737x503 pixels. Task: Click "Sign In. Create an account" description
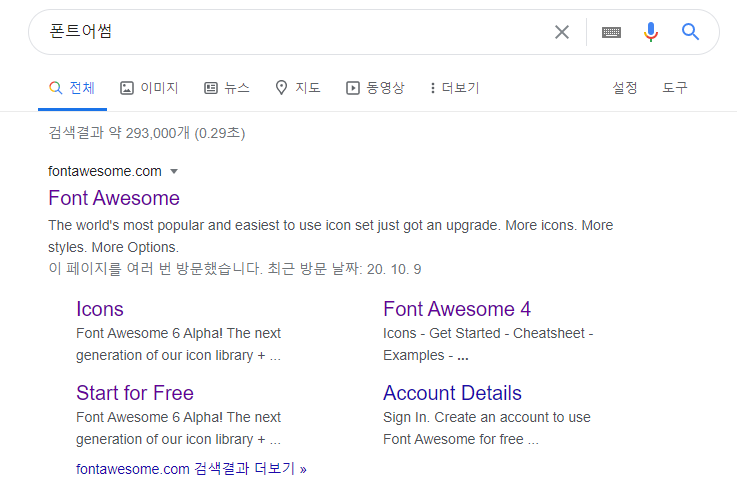pyautogui.click(x=487, y=428)
